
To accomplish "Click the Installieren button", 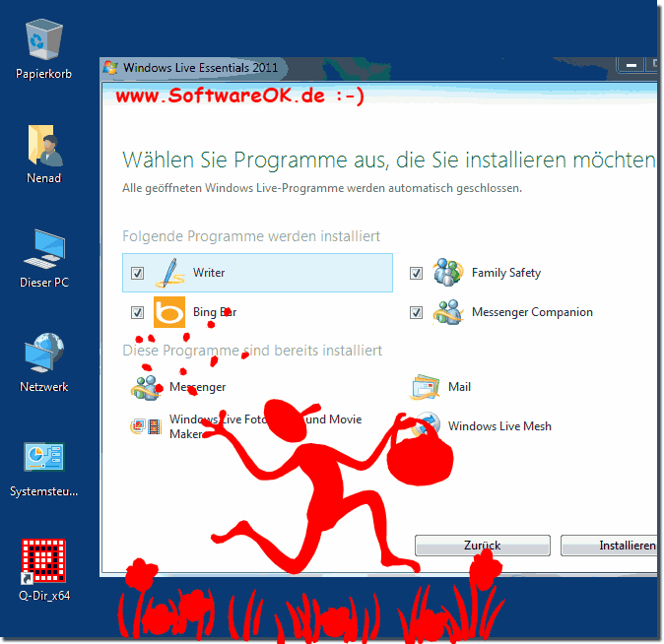I will point(609,546).
